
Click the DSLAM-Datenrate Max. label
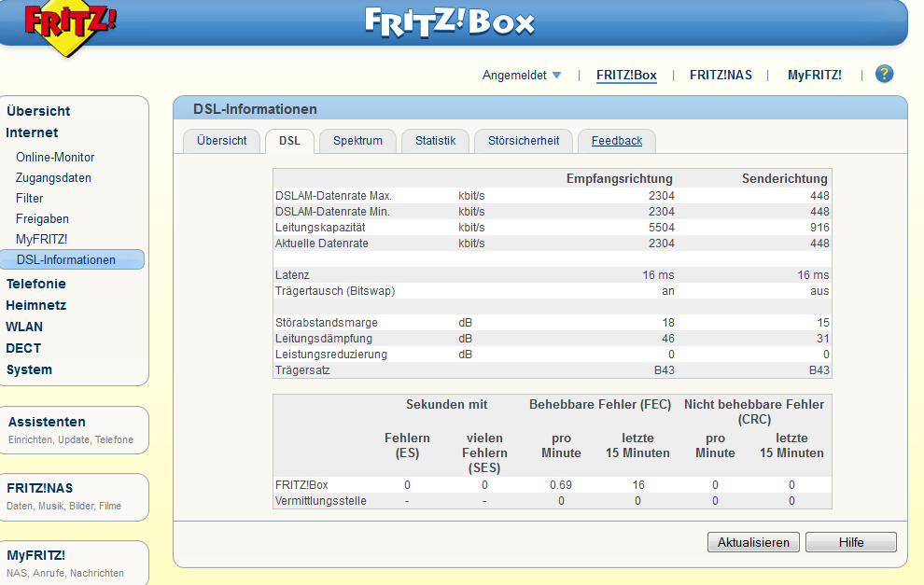click(x=333, y=196)
